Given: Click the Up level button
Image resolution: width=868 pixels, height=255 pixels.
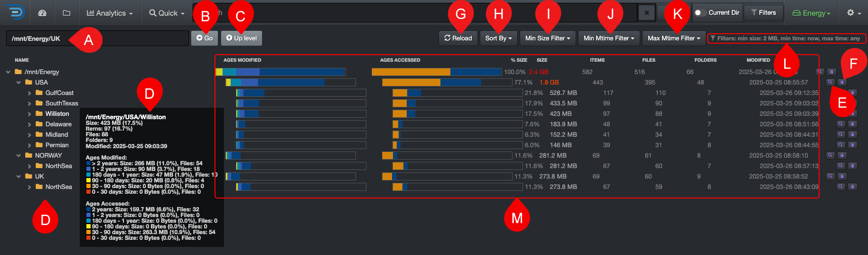Looking at the screenshot, I should [242, 38].
